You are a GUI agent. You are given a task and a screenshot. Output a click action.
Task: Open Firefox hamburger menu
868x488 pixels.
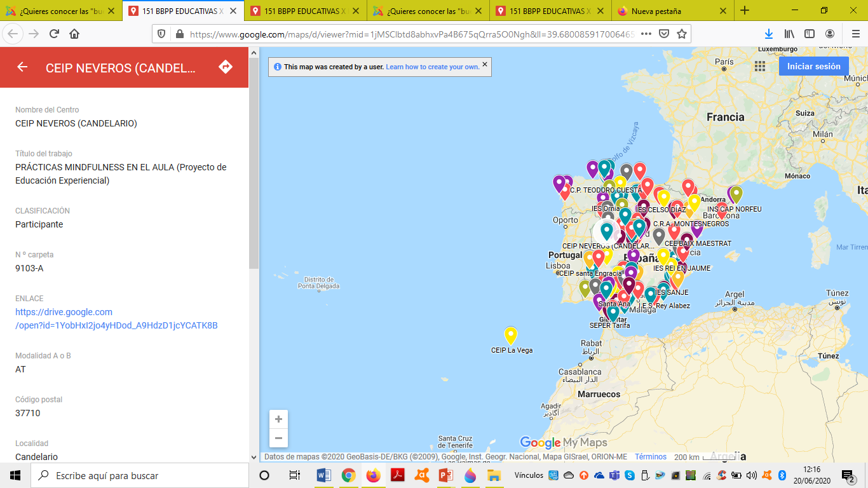pyautogui.click(x=855, y=34)
